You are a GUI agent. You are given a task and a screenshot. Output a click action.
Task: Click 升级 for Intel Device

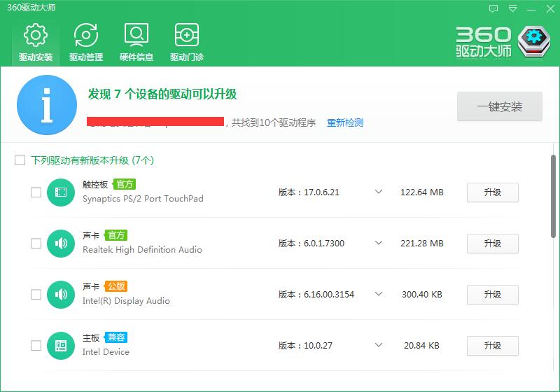click(x=493, y=346)
